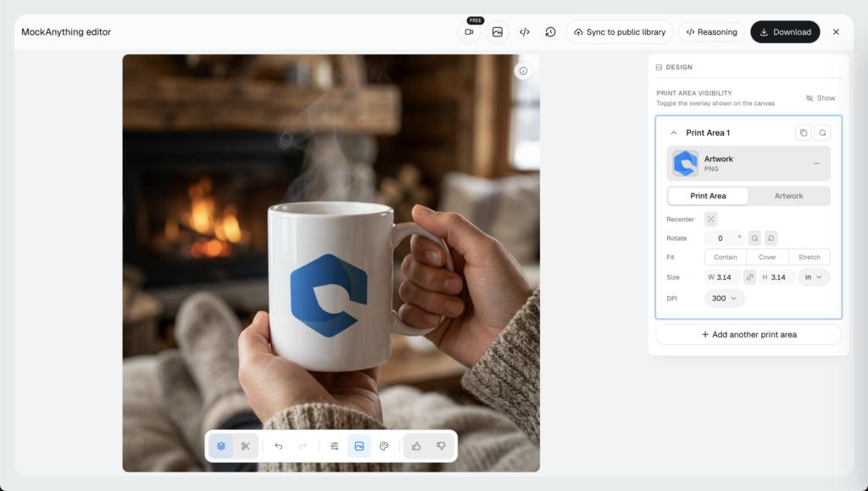This screenshot has width=868, height=491.
Task: Set fit mode to Cover
Action: tap(767, 257)
